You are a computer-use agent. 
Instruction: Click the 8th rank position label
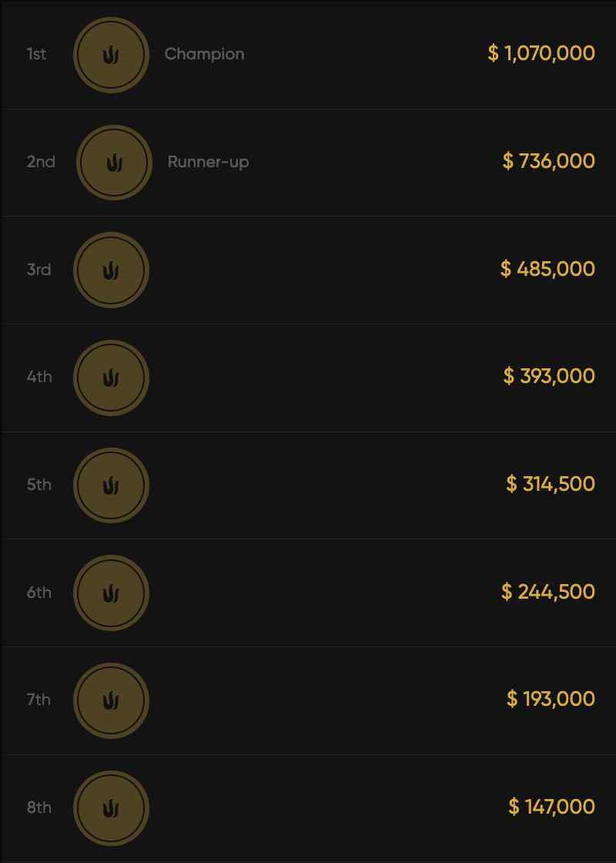point(39,808)
